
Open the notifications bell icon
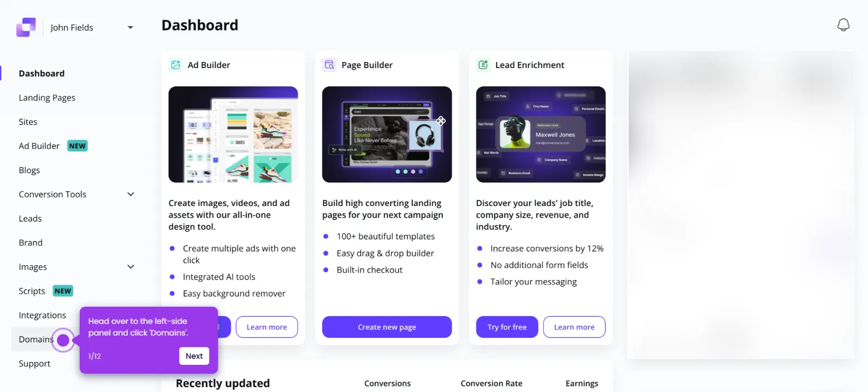coord(843,25)
